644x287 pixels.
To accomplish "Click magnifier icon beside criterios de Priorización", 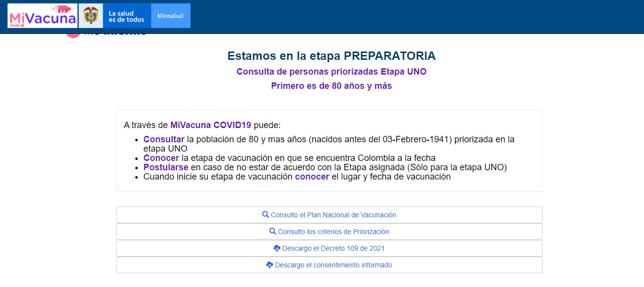I will point(273,232).
